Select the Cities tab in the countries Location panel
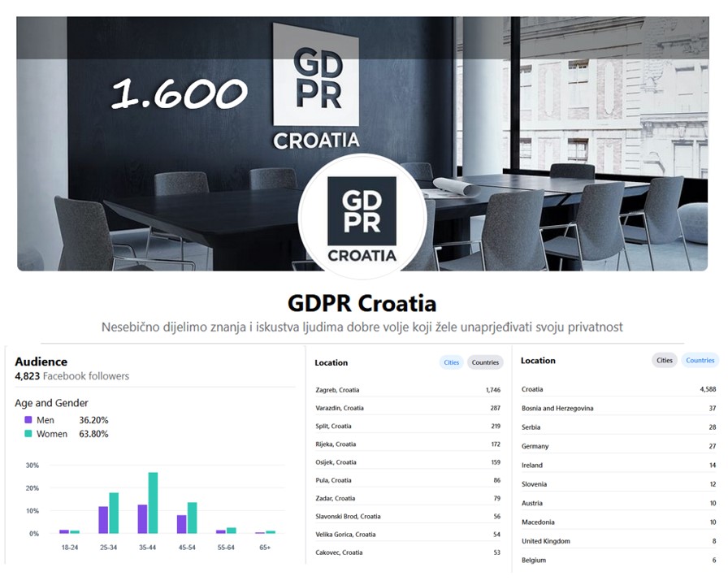 coord(665,360)
